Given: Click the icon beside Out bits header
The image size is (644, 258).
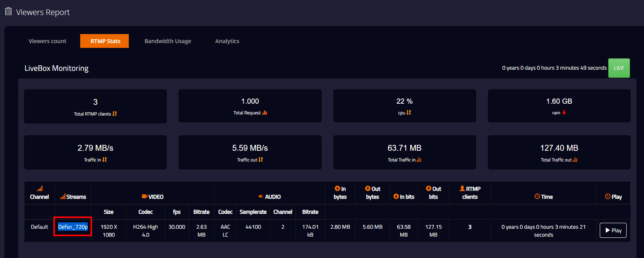Looking at the screenshot, I should pos(429,188).
